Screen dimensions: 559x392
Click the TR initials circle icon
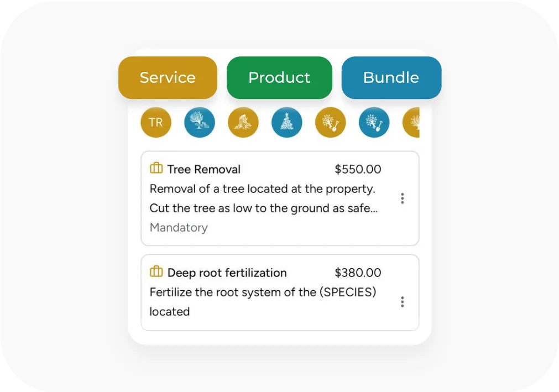156,122
